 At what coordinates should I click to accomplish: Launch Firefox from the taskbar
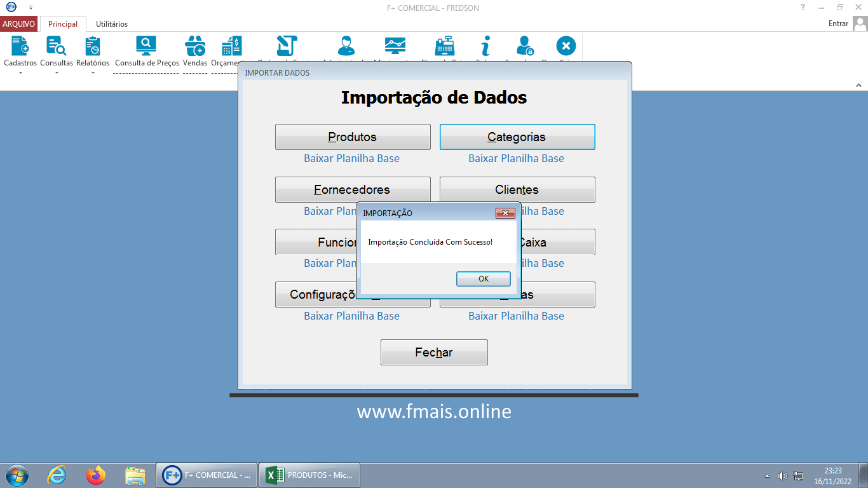coord(96,475)
